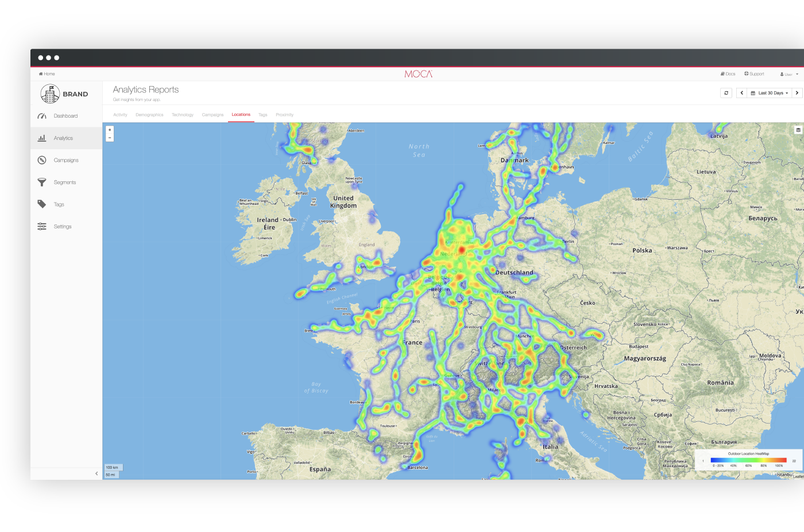Switch to the Demographics tab

[149, 115]
